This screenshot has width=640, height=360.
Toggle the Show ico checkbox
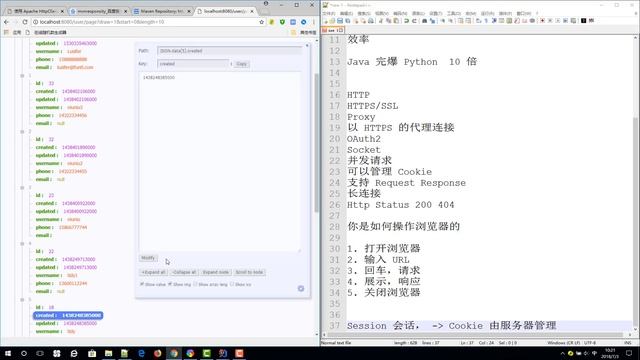pos(232,284)
